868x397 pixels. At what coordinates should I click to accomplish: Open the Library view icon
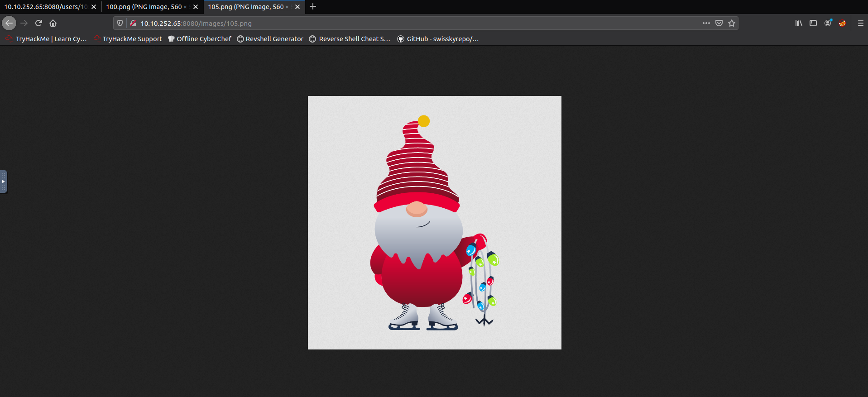[799, 23]
